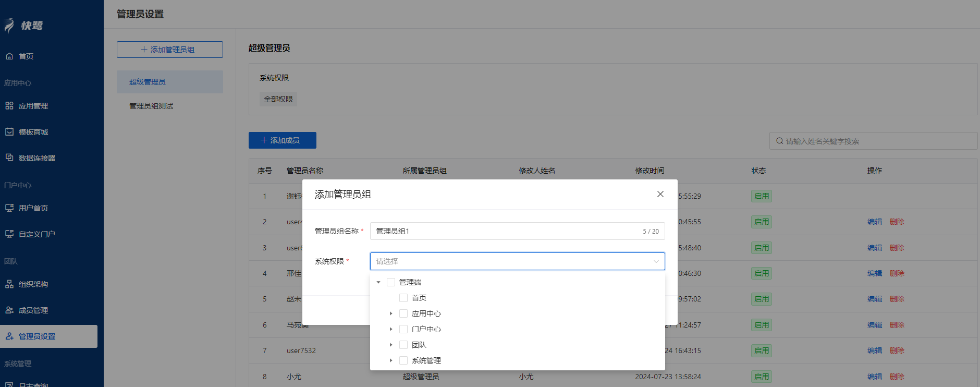The width and height of the screenshot is (980, 387).
Task: Click the 组织架构 hierarchy icon
Action: click(9, 284)
